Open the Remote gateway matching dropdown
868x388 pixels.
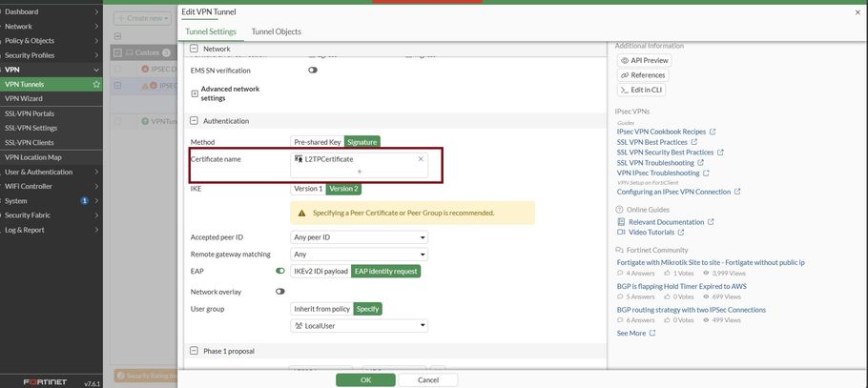point(360,255)
